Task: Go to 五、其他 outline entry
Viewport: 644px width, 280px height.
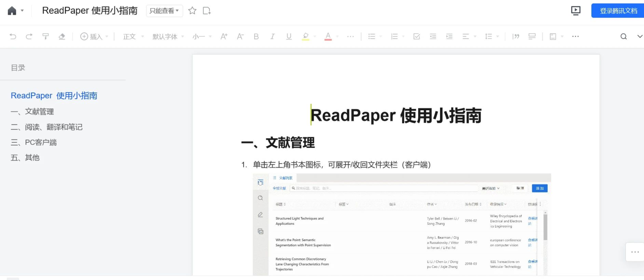Action: [x=25, y=158]
